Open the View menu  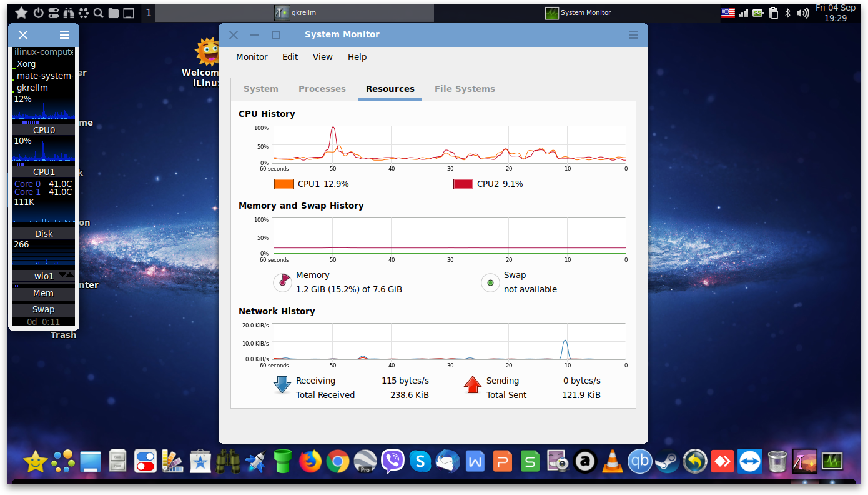coord(323,57)
